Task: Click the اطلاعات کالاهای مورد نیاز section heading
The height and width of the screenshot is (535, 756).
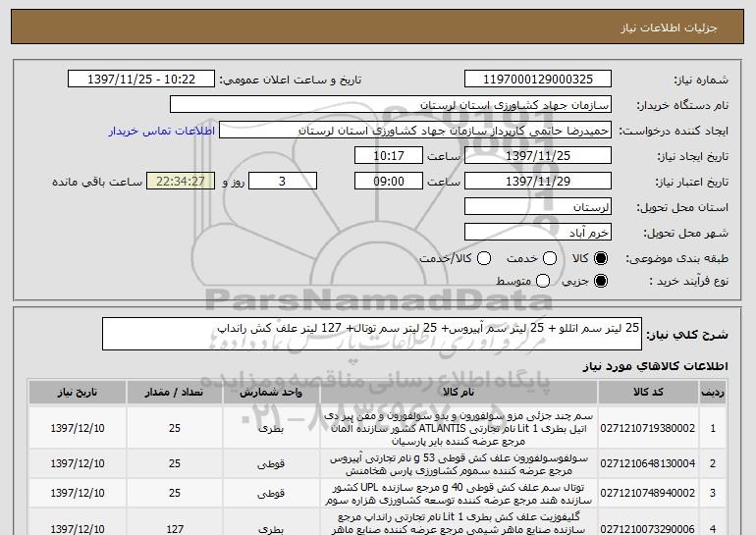Action: pos(655,366)
